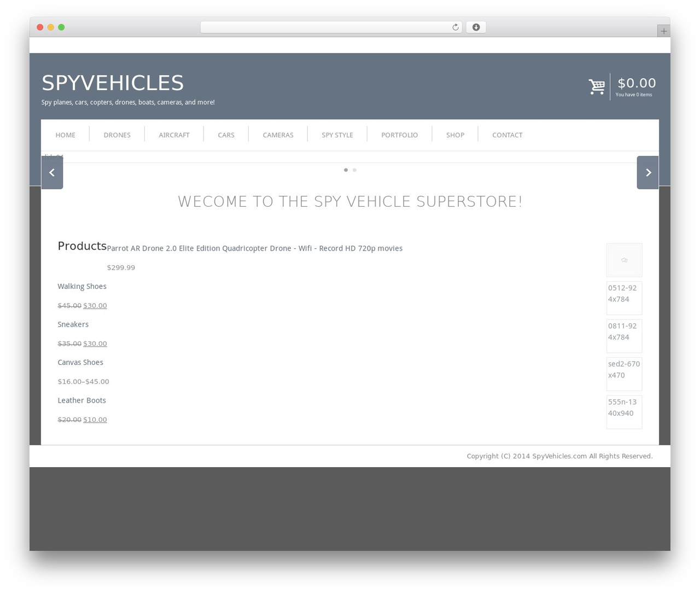Click the $10.00 Leather Boots sale price
700x593 pixels.
[x=95, y=420]
